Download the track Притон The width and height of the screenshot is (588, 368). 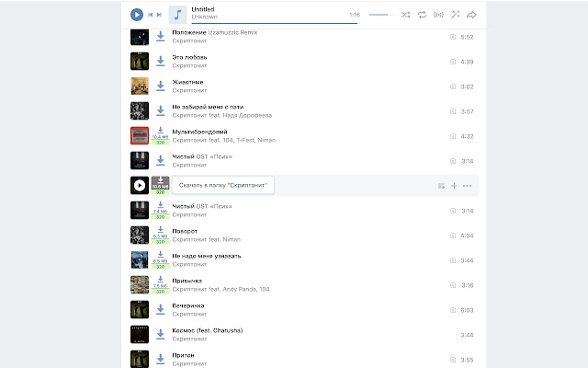(x=160, y=359)
